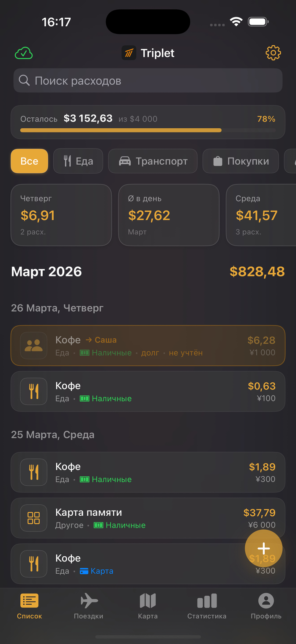Viewport: 296px width, 644px height.
Task: Switch to the Карта map tab
Action: pos(148,605)
